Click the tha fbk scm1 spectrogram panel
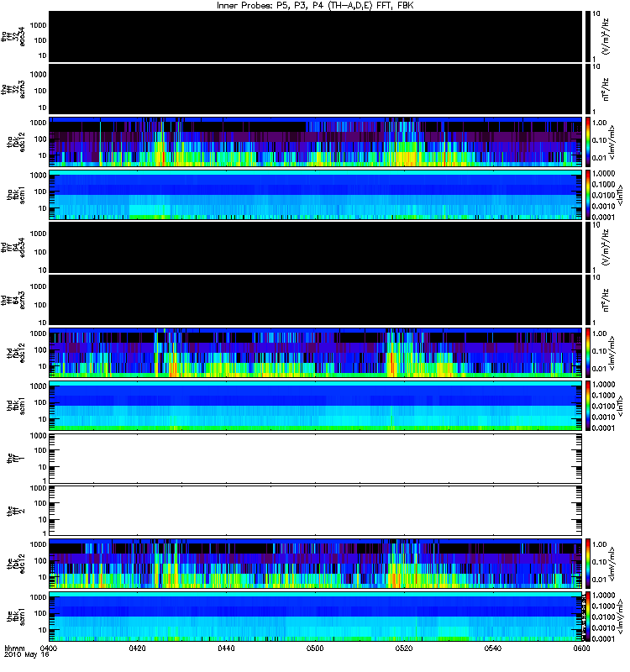The height and width of the screenshot is (672, 630). pos(315,195)
